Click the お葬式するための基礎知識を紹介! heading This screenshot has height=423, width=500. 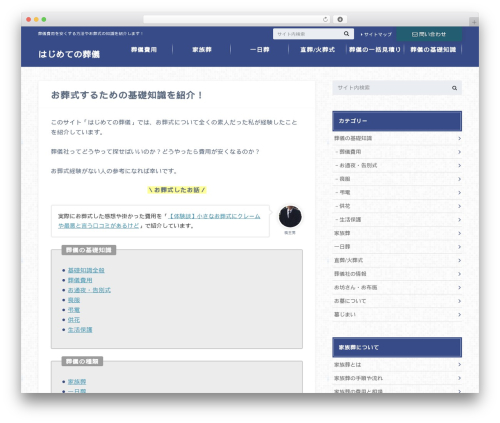click(x=127, y=95)
